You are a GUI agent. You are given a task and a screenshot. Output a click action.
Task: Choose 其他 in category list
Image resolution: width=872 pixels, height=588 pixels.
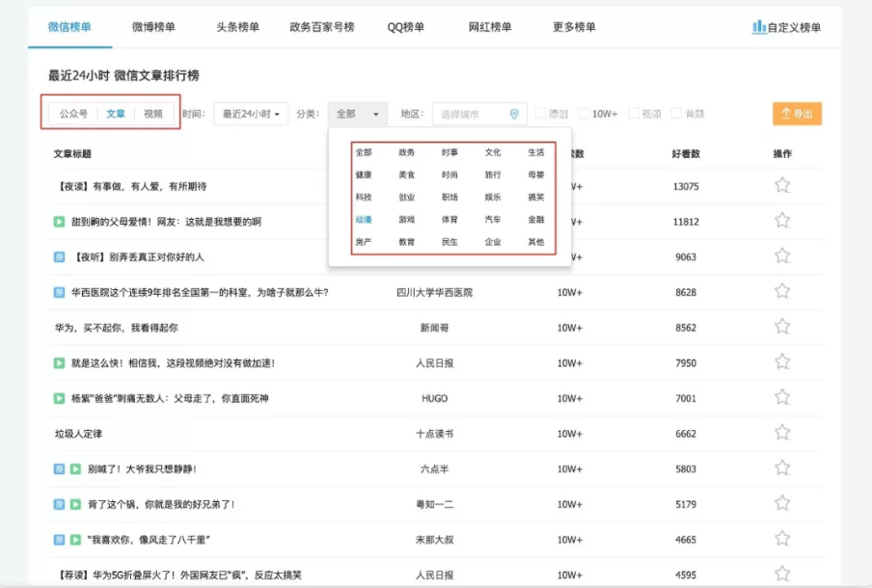pos(536,242)
